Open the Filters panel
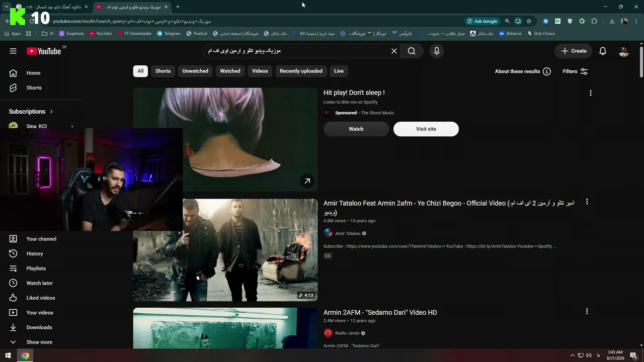 pos(575,71)
